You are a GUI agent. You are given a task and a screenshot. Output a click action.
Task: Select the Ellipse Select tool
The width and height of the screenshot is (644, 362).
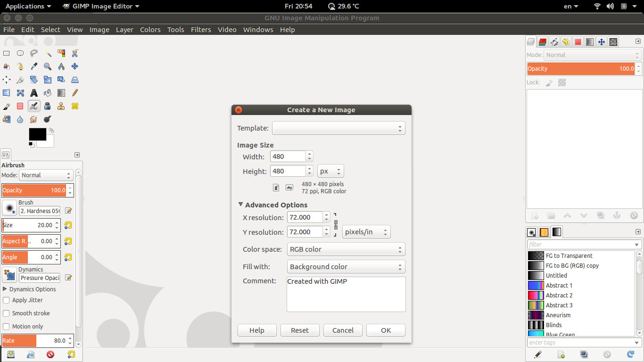pyautogui.click(x=20, y=53)
